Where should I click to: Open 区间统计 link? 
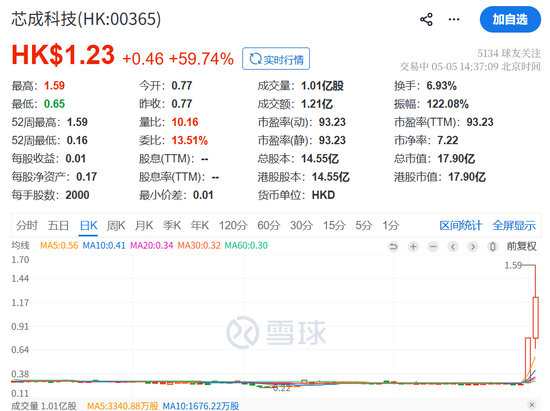(461, 225)
